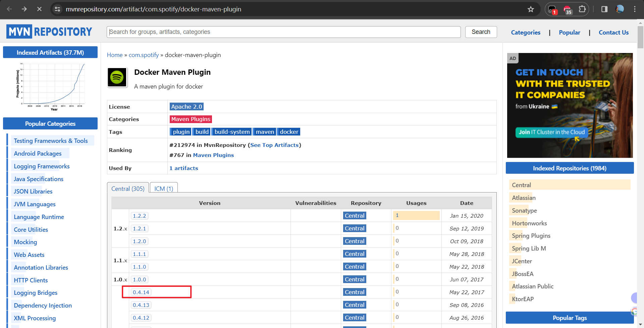View site information icon in address bar
The image size is (644, 328).
(58, 9)
